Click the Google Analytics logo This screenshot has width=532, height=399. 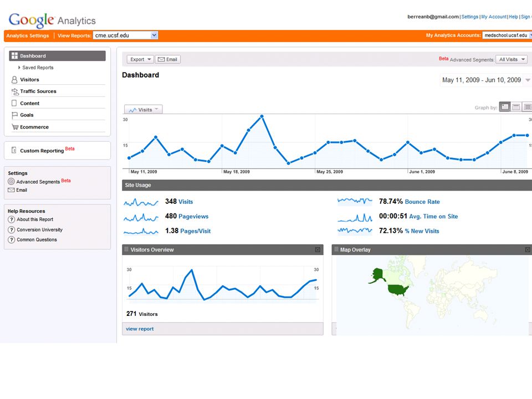pyautogui.click(x=52, y=21)
